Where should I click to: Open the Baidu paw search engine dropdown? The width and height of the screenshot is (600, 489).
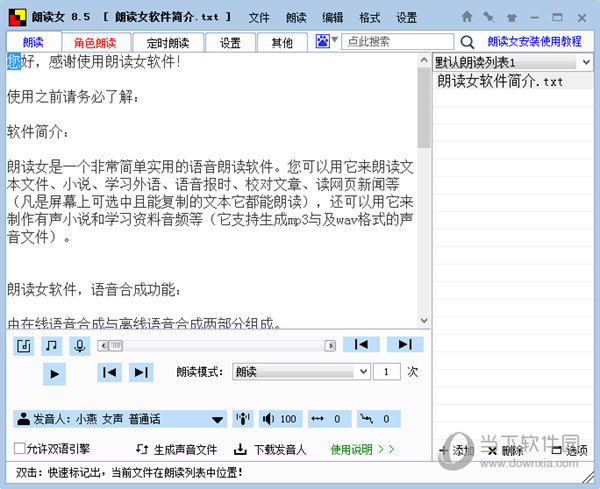(x=327, y=41)
